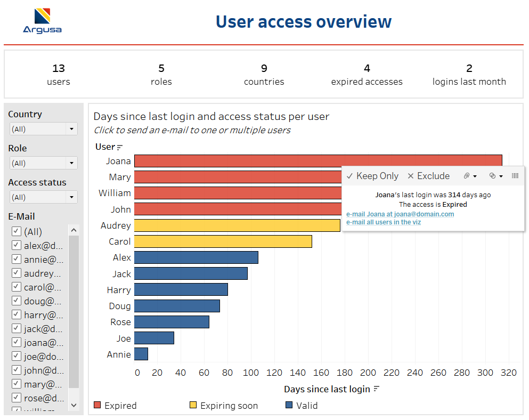Screen dimensions: 529x420
Task: Click the paperclip icon in the tooltip
Action: pos(467,176)
